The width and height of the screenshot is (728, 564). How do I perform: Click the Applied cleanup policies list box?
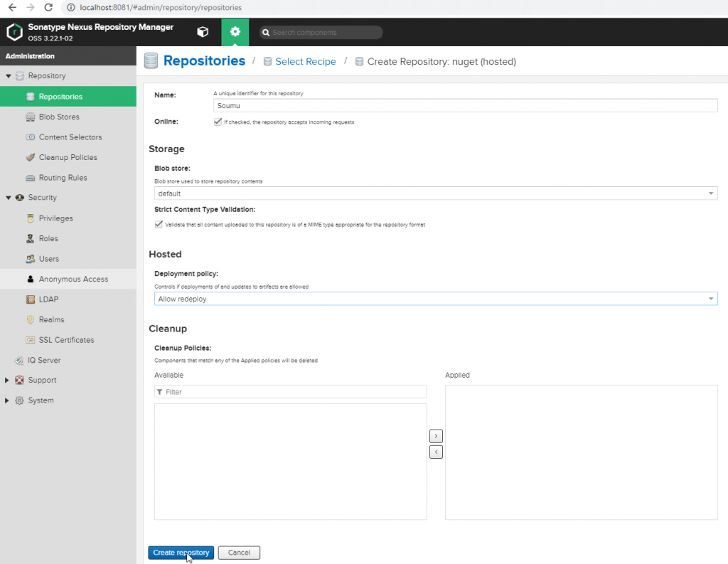click(582, 452)
